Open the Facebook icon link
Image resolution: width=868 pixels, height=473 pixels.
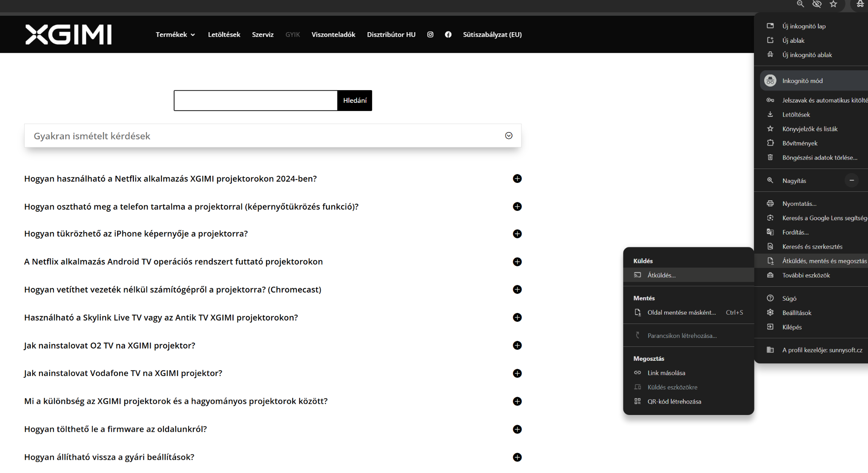pyautogui.click(x=448, y=35)
